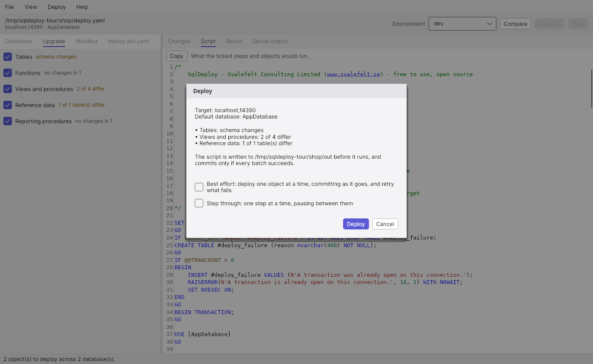The image size is (593, 364).
Task: Enable the Best effort deploy option
Action: (199, 187)
